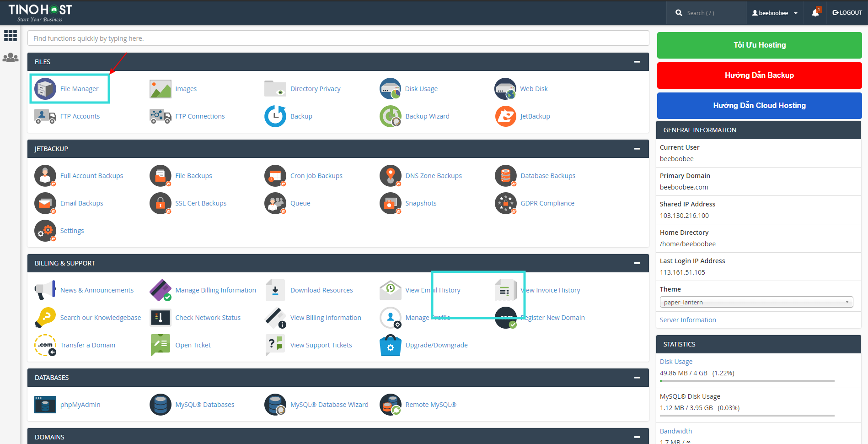
Task: Open File Backups icon
Action: coord(161,176)
